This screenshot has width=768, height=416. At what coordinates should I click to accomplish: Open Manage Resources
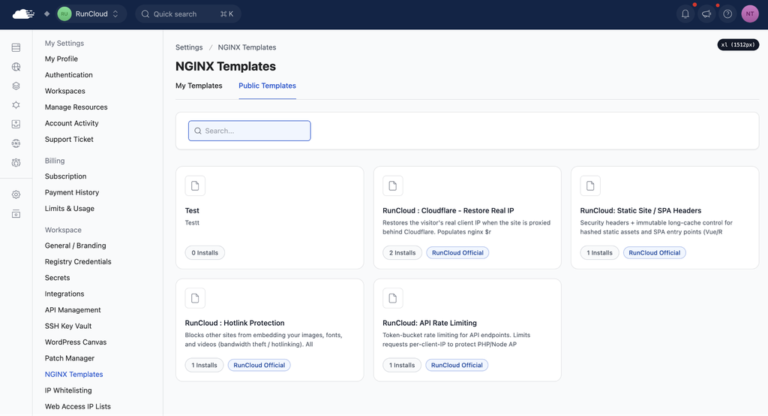point(76,107)
